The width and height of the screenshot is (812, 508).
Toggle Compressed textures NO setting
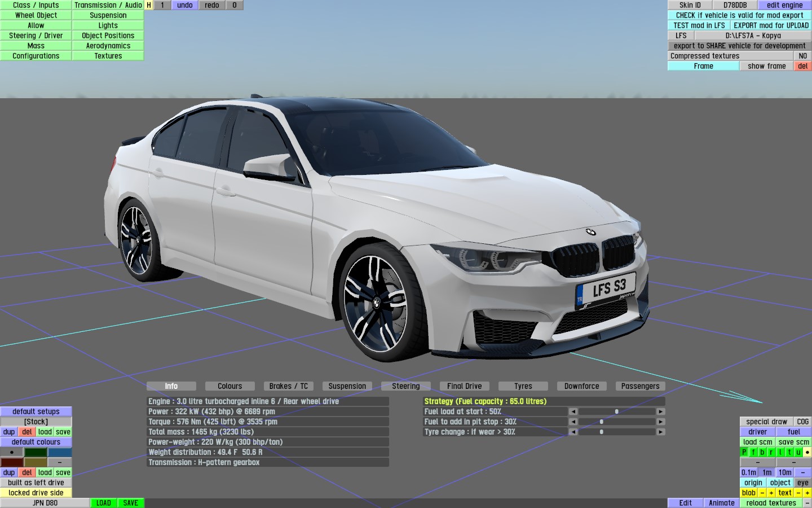coord(803,56)
